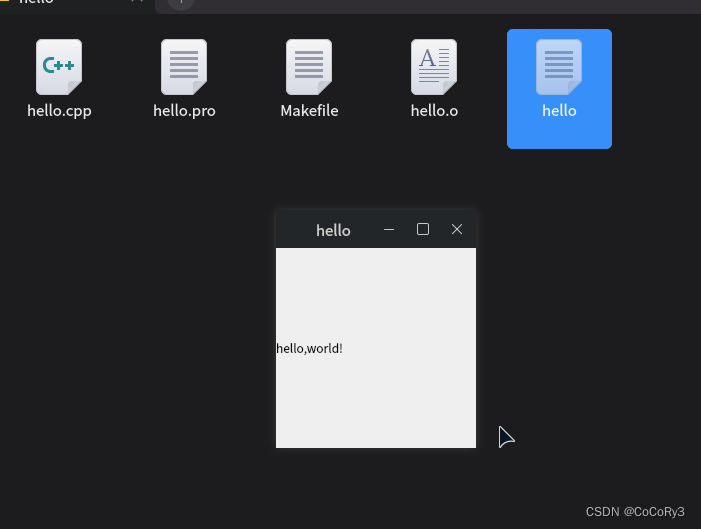Maximize the hello window

(423, 229)
